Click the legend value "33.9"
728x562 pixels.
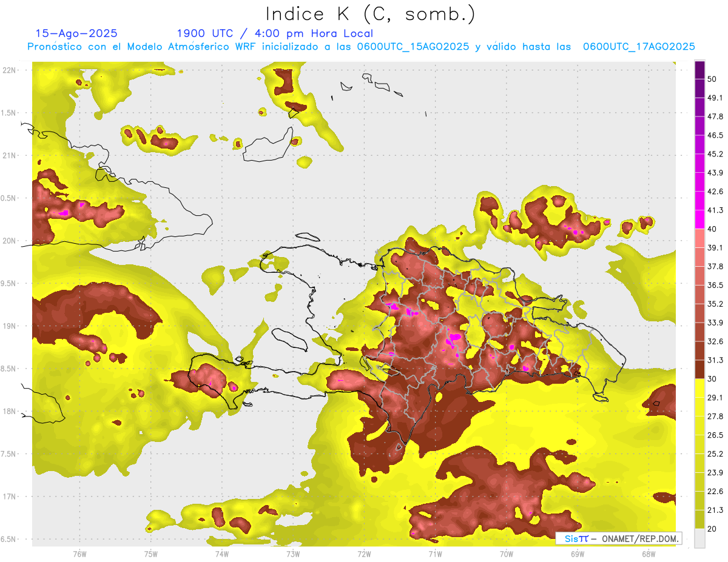click(x=715, y=323)
